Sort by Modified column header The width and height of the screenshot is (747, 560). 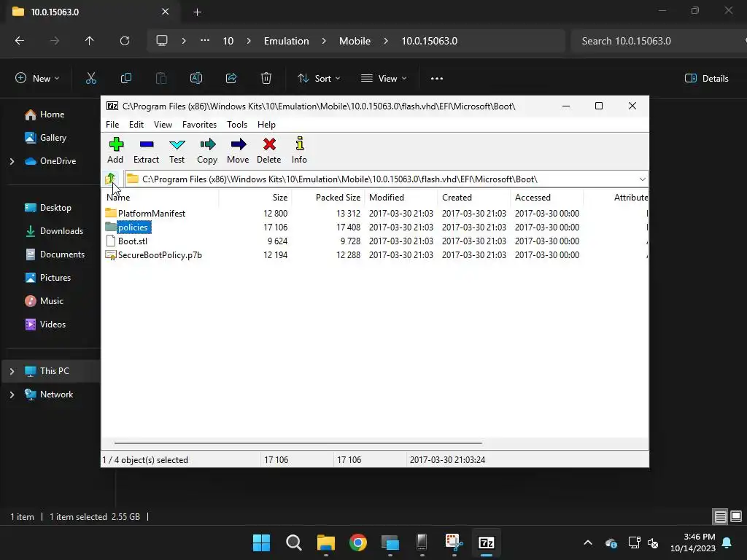tap(401, 197)
